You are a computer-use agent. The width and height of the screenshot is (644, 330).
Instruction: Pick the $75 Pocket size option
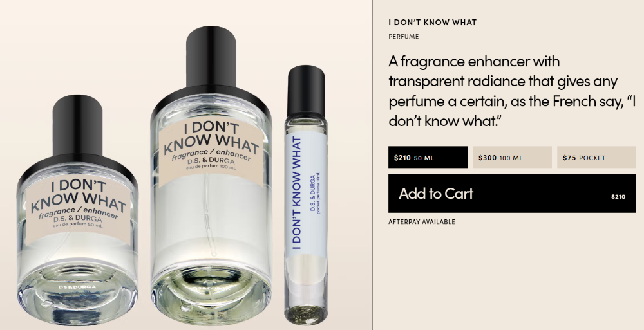pos(596,157)
